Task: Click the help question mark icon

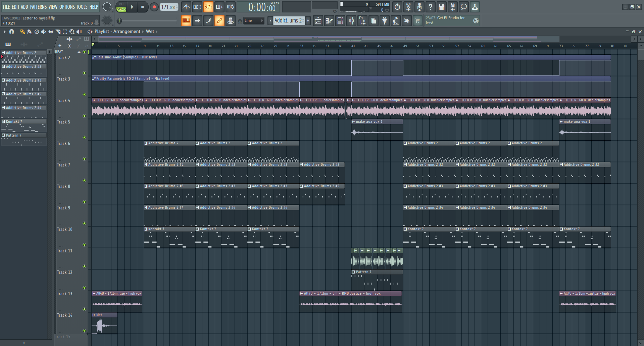Action: pos(431,7)
